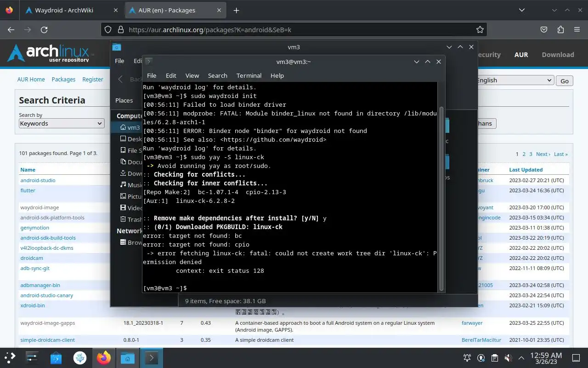Launch the software store from the taskbar
The height and width of the screenshot is (368, 588).
coord(56,357)
